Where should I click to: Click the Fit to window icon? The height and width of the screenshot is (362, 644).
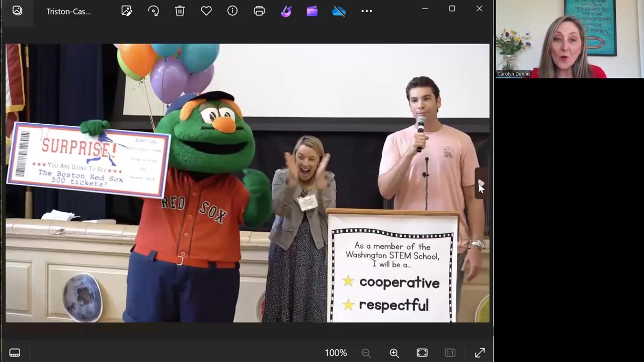pos(422,353)
